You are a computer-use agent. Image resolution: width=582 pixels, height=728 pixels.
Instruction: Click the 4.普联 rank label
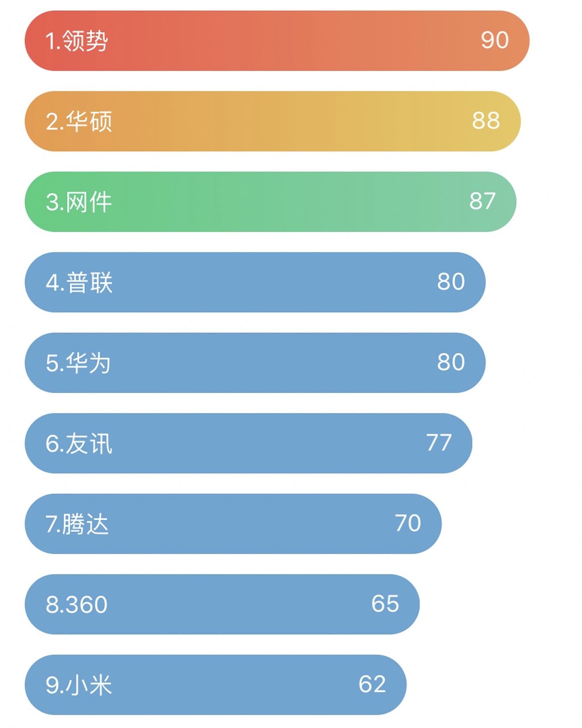[79, 282]
